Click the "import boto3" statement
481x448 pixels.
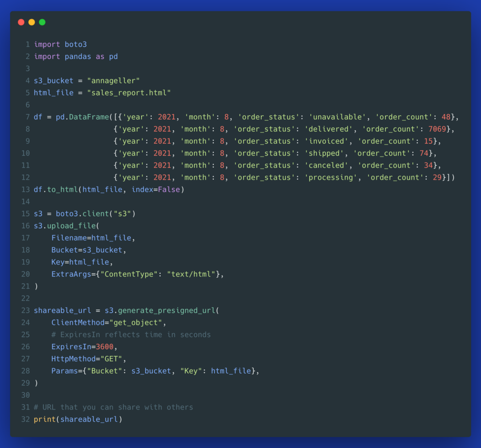(60, 45)
